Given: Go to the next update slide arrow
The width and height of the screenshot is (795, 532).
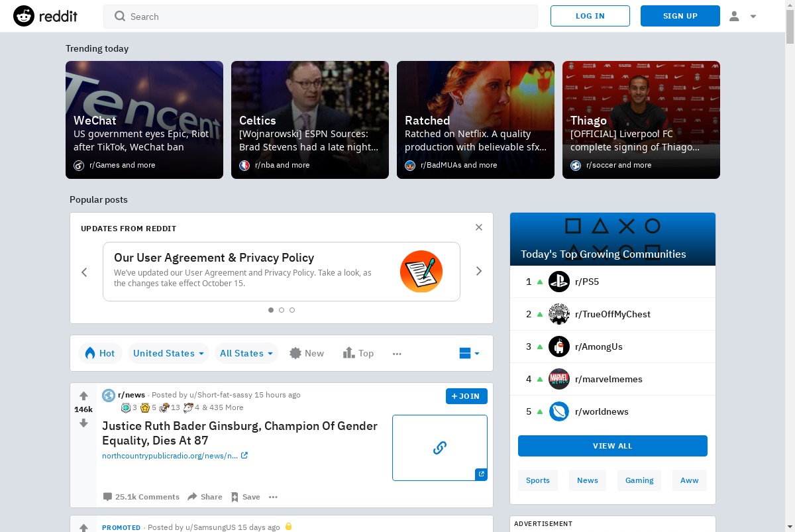Looking at the screenshot, I should (479, 271).
